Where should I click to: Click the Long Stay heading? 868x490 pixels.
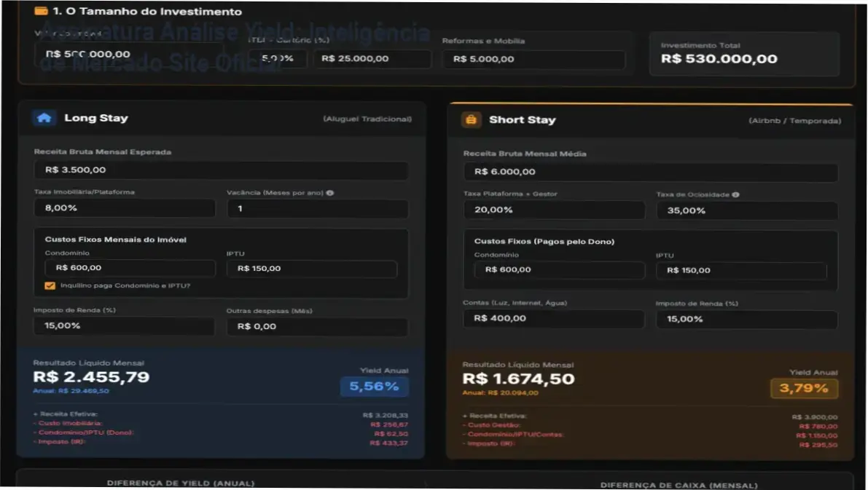pyautogui.click(x=95, y=118)
